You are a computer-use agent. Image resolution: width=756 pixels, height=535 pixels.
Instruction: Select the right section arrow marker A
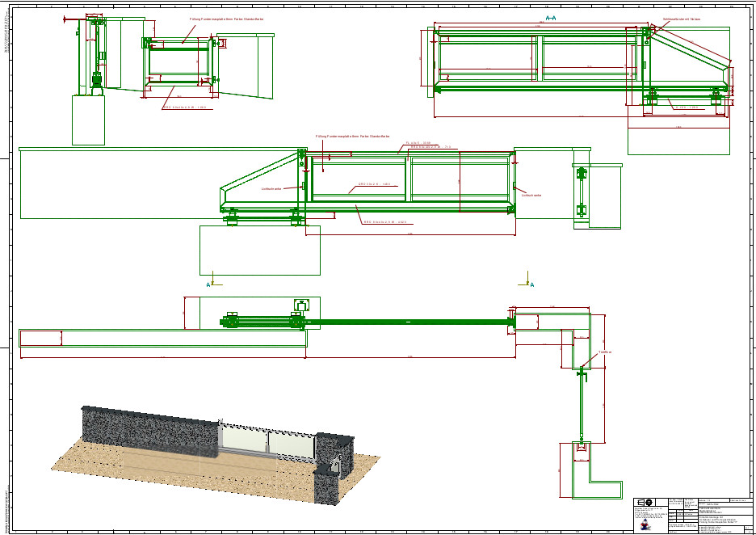(x=530, y=283)
